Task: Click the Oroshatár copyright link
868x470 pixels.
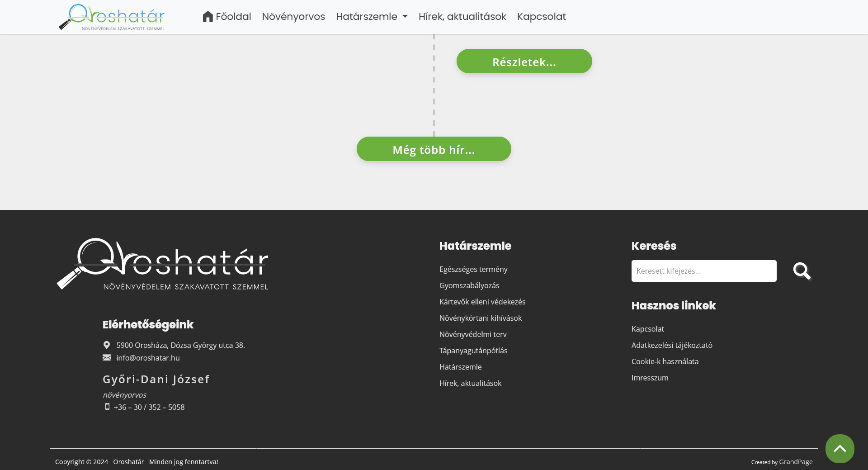Action: pos(128,462)
